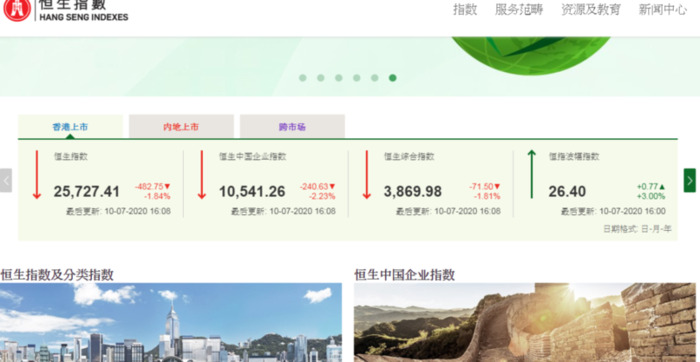This screenshot has width=700, height=362.
Task: Switch to the 内地上市 tab
Action: 181,127
